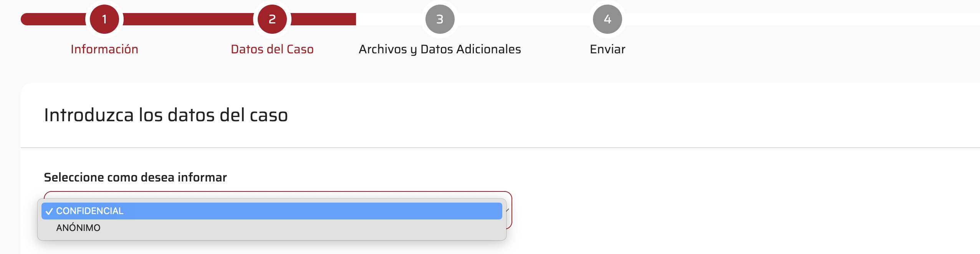This screenshot has width=980, height=254.
Task: Click red progress bar between steps 1 and 2
Action: pos(188,19)
